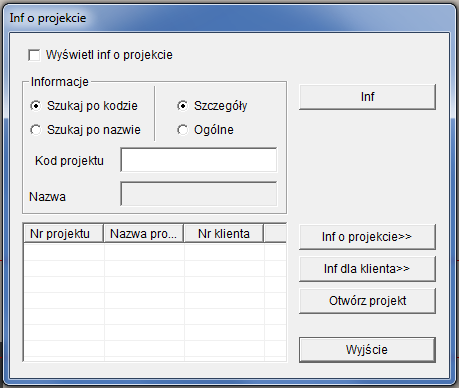Select Szukaj po kodzie radio button

pyautogui.click(x=36, y=106)
